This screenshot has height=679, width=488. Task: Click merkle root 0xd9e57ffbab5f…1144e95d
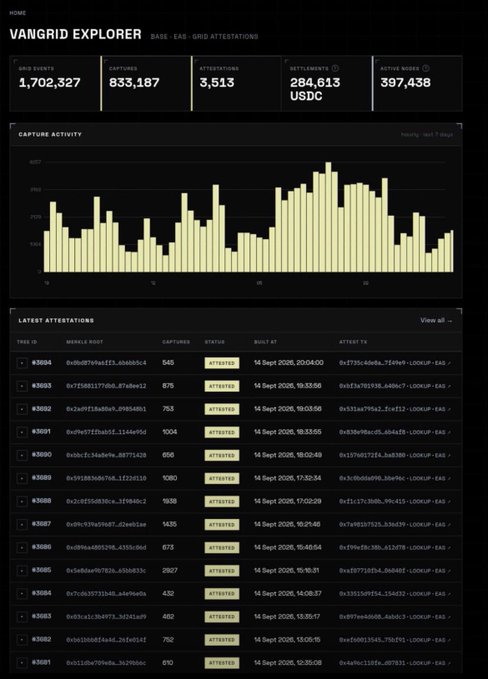(x=106, y=432)
